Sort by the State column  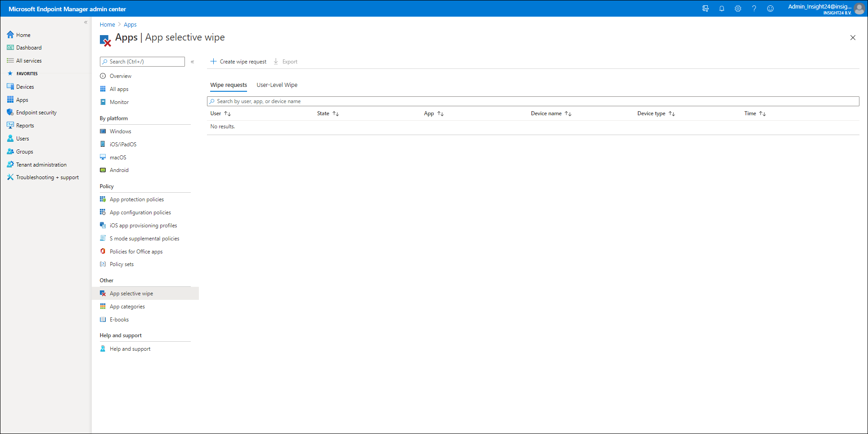coord(328,113)
